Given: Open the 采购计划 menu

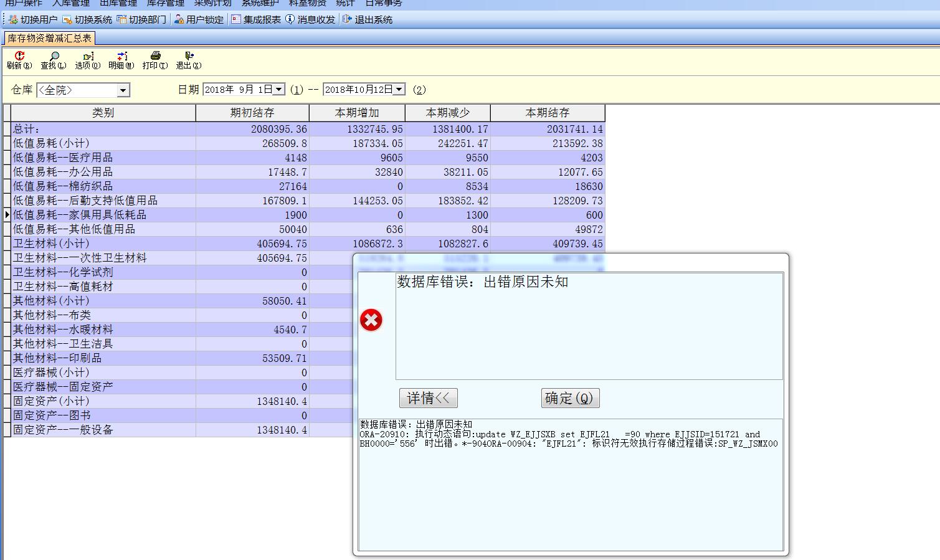Looking at the screenshot, I should point(213,3).
